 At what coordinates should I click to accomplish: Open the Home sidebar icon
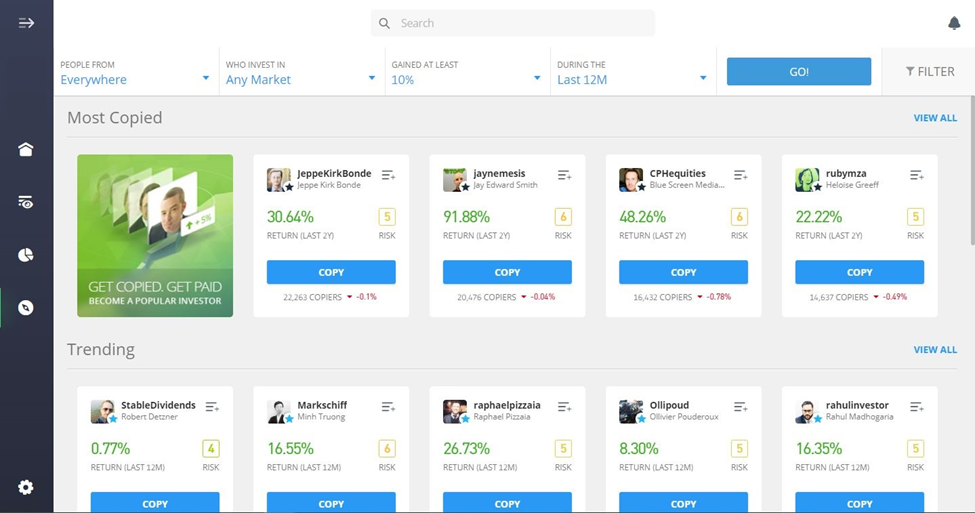[25, 149]
